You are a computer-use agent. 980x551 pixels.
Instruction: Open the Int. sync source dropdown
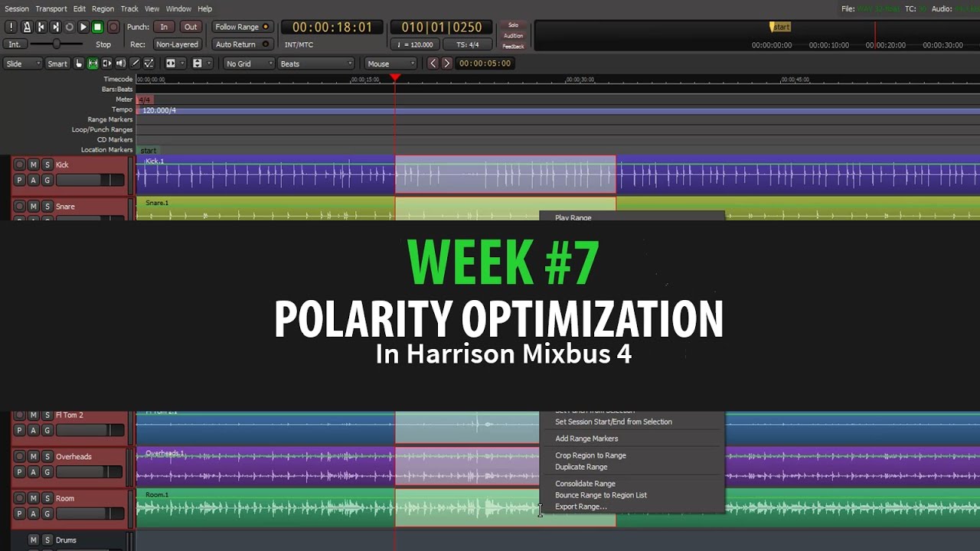click(x=15, y=44)
